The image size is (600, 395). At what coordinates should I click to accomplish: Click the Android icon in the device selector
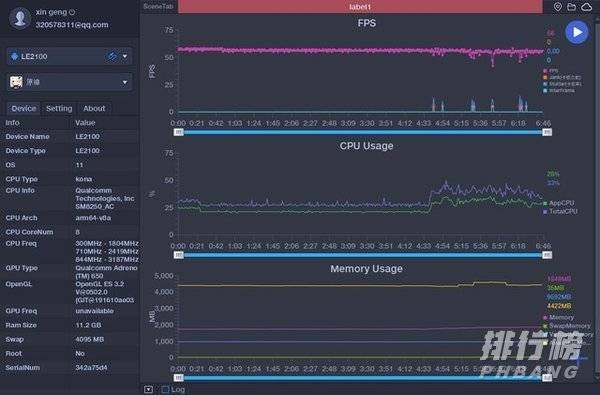coord(15,56)
